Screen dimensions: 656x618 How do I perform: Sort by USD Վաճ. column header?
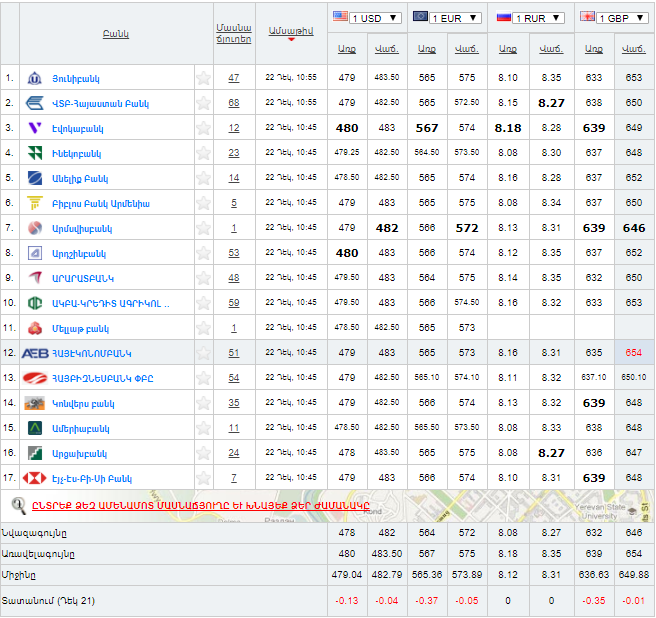pos(387,49)
